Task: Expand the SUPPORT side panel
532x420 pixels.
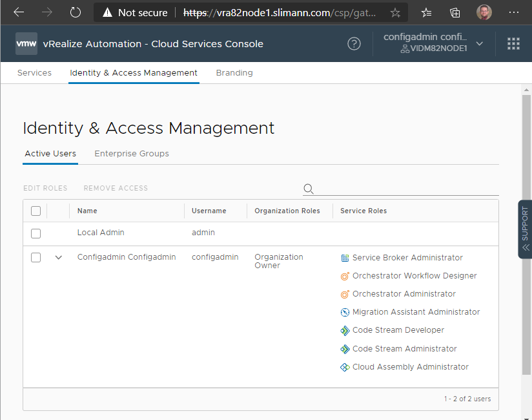Action: click(x=525, y=229)
